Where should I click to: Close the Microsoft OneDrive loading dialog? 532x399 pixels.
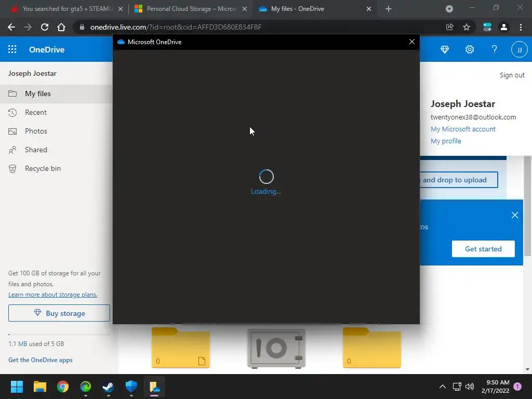click(x=412, y=42)
